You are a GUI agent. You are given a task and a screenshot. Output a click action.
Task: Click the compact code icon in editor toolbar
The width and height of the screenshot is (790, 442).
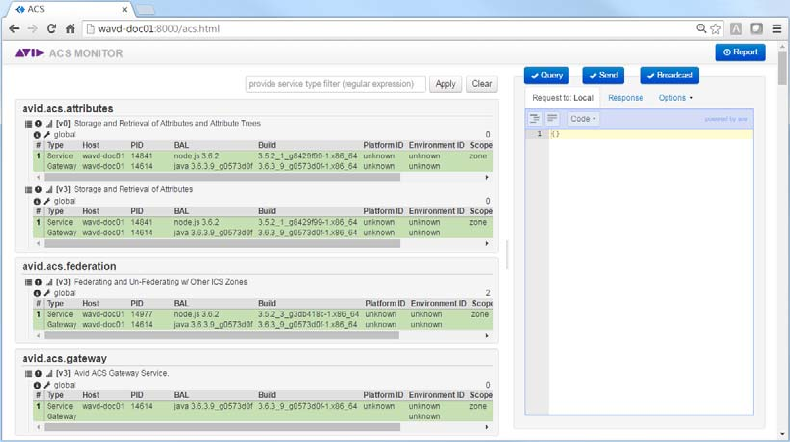[x=552, y=118]
